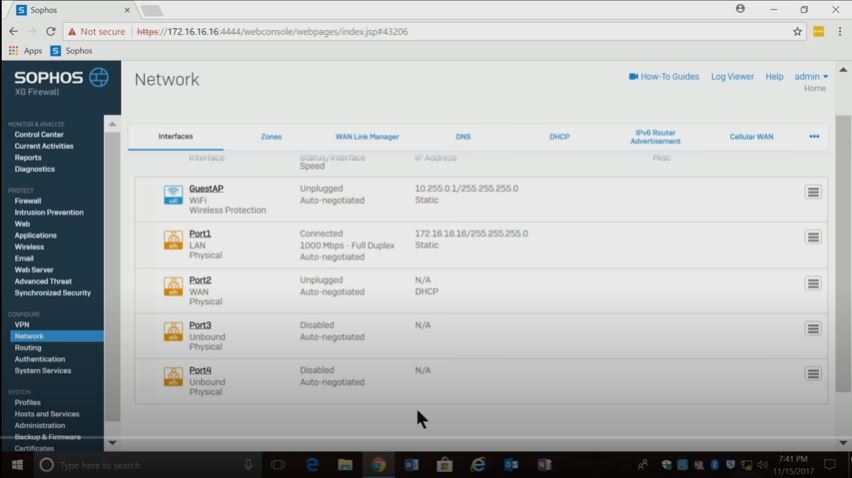Open Routing in the sidebar

(x=28, y=348)
